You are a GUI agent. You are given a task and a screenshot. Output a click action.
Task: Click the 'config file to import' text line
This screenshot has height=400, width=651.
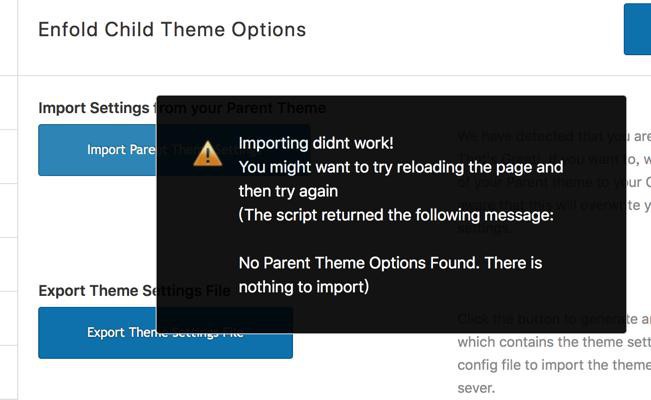click(554, 365)
